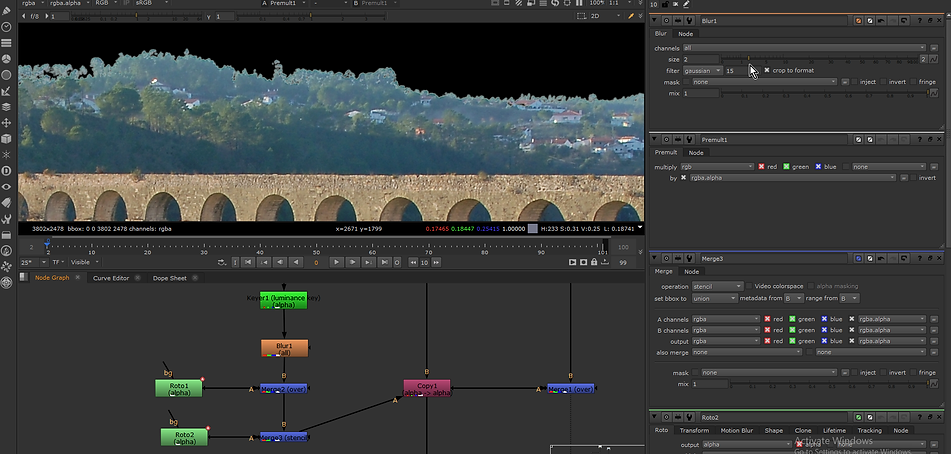Select the Keyer1 luminance key node

[283, 301]
